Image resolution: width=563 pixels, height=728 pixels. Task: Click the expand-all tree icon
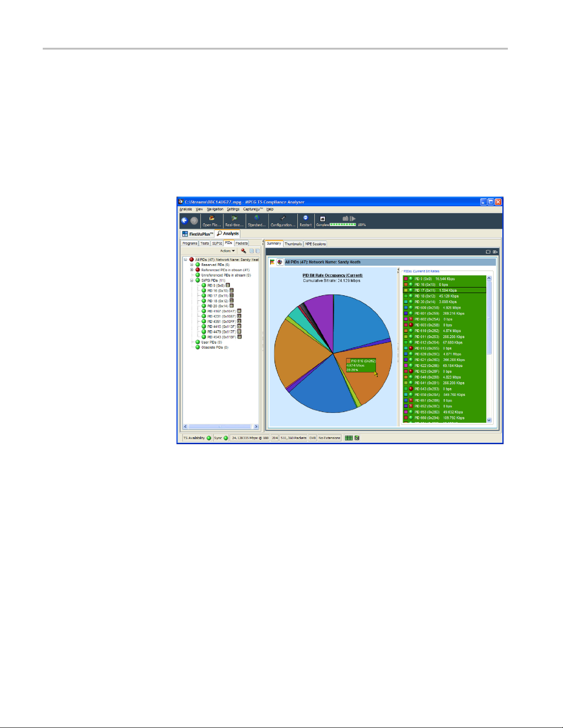(x=252, y=251)
